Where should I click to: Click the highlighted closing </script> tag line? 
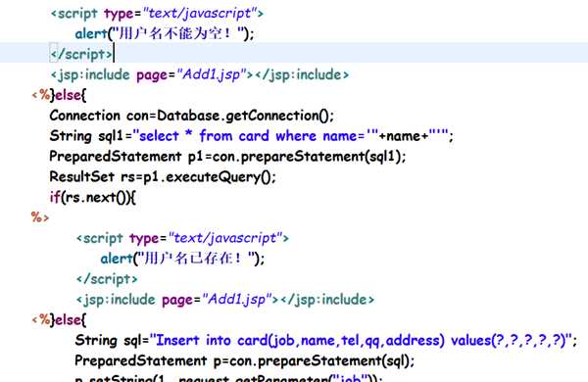point(81,54)
